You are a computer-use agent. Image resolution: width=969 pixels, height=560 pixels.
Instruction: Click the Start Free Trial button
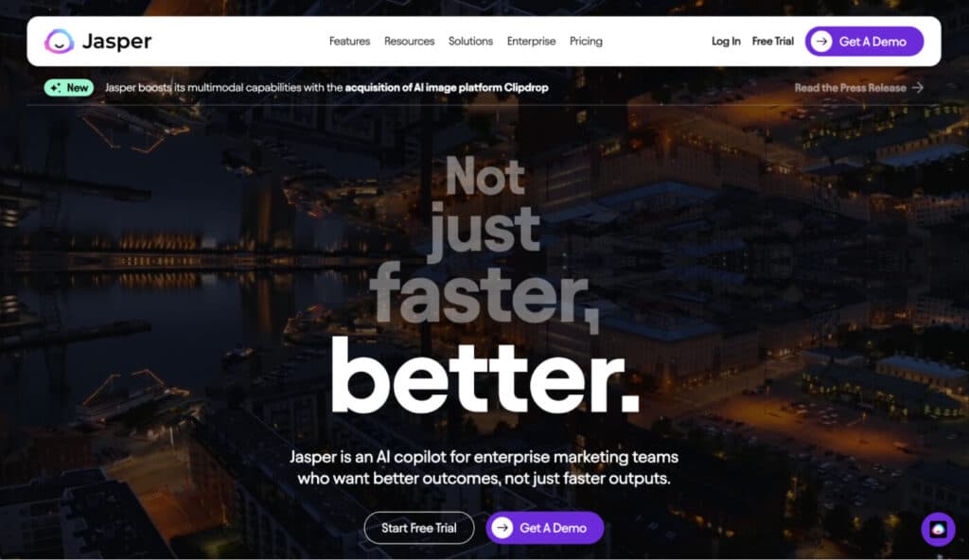419,528
